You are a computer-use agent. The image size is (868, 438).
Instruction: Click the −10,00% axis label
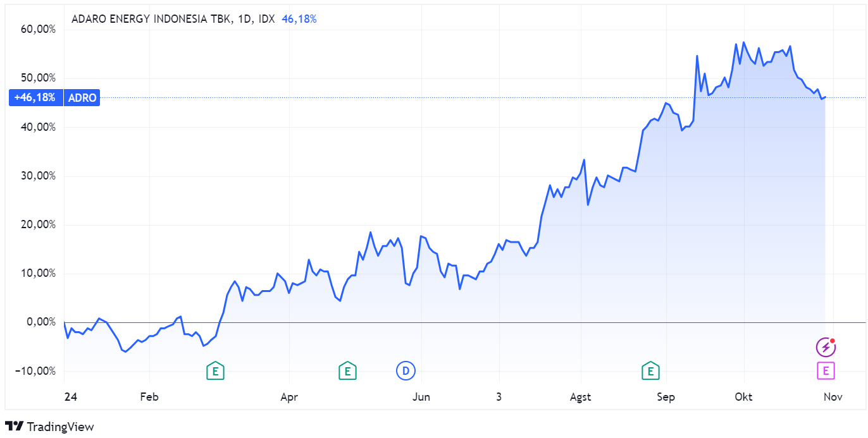[x=35, y=370]
